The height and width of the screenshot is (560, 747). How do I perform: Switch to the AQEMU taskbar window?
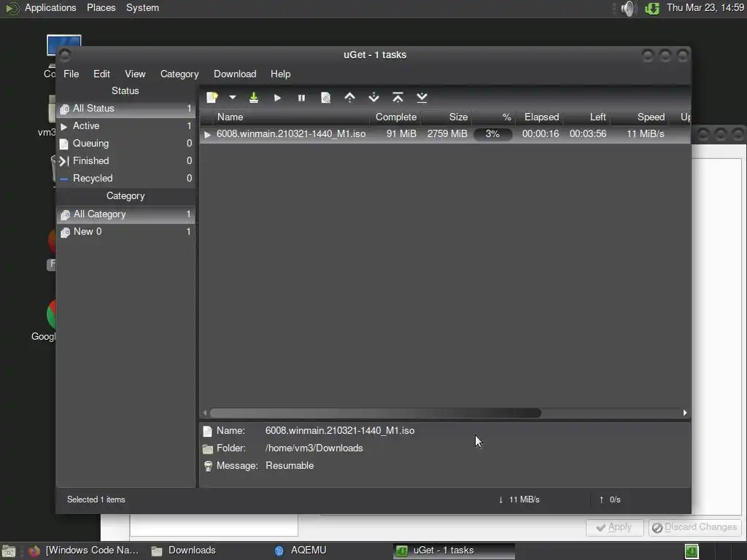click(x=301, y=551)
